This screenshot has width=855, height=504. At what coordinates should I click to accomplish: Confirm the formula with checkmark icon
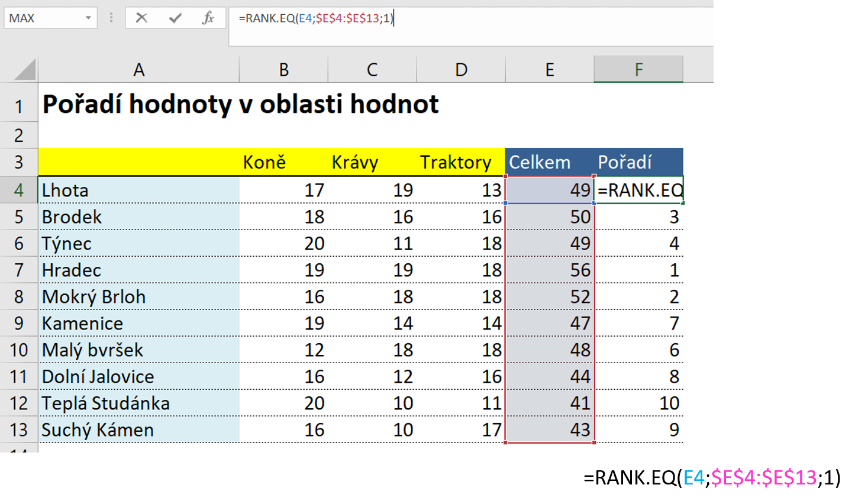click(175, 18)
